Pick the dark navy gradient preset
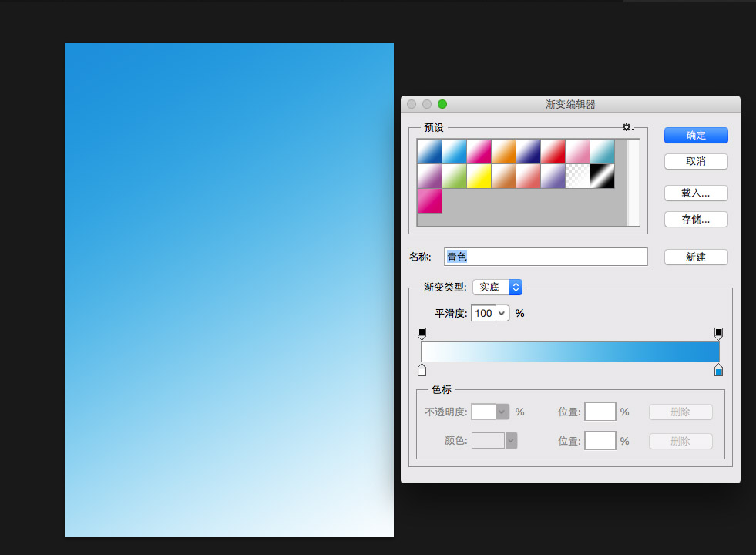Screen dimensions: 756x555 point(528,151)
